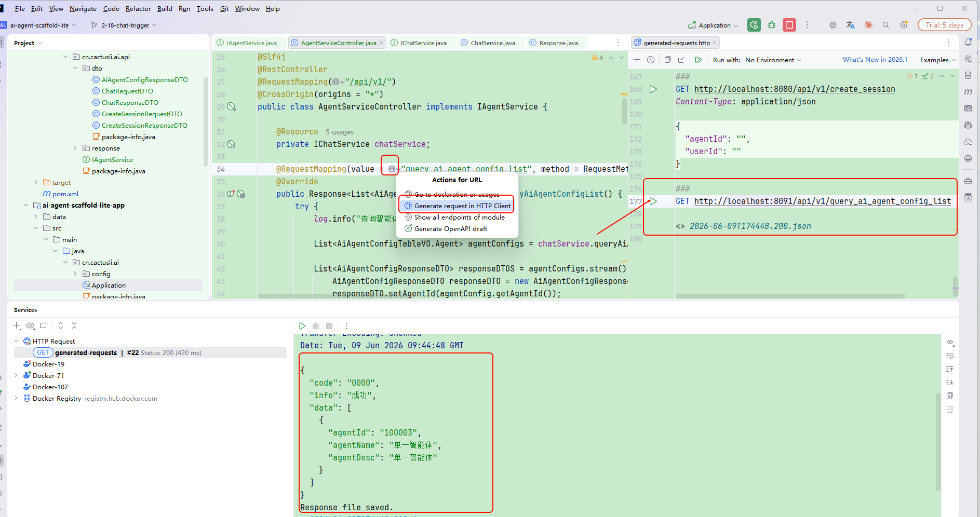Screen dimensions: 980x517
Task: Click the Rerun icon in Services output
Action: pyautogui.click(x=302, y=326)
